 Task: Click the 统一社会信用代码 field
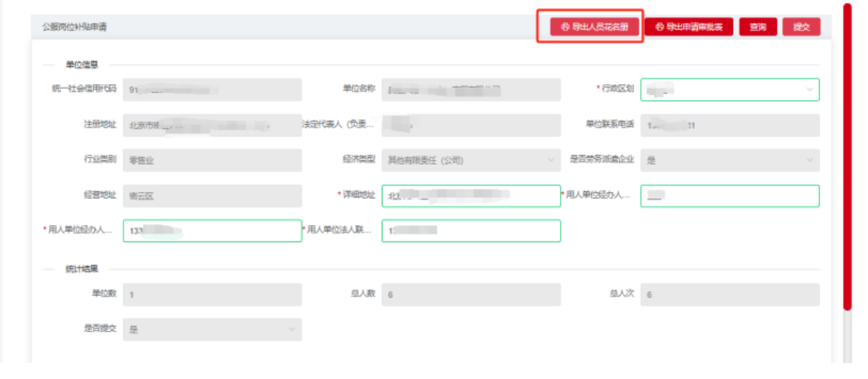click(212, 89)
